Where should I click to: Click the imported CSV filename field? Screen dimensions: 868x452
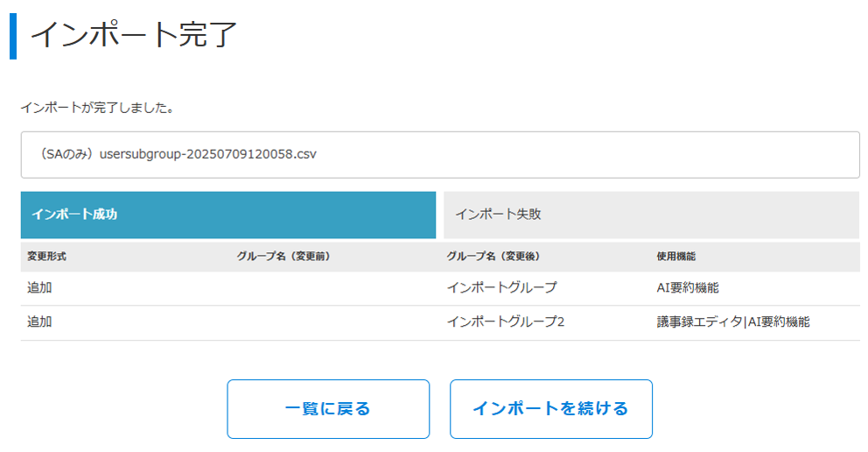tap(440, 155)
